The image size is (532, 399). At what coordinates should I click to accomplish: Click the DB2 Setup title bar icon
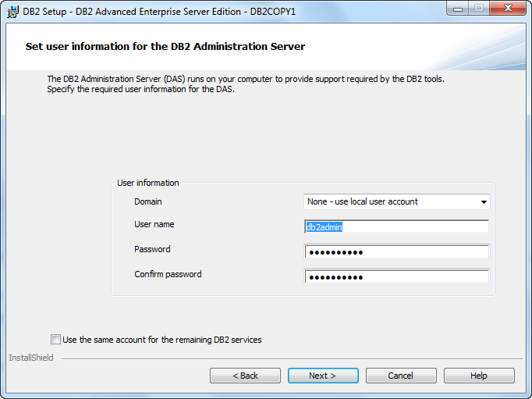tap(13, 12)
